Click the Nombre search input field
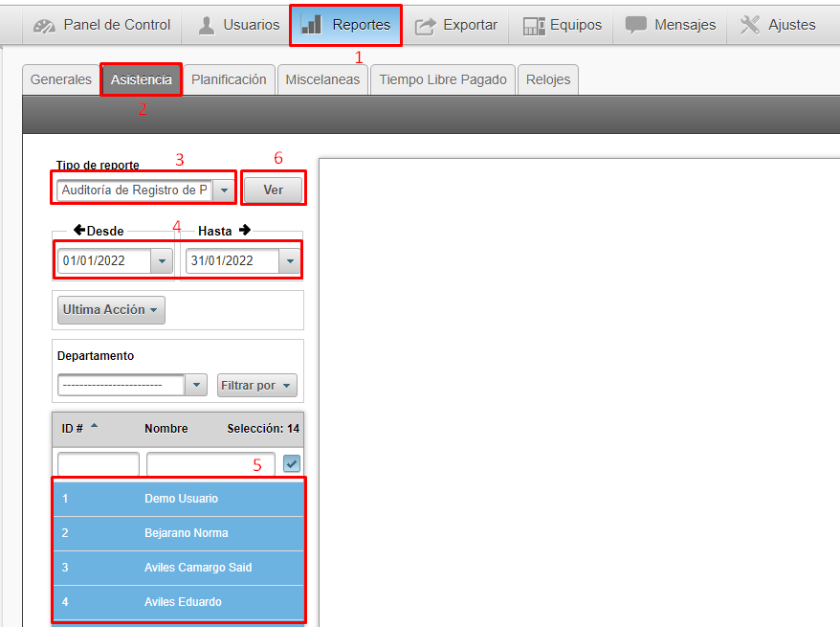The width and height of the screenshot is (840, 627). tap(210, 464)
